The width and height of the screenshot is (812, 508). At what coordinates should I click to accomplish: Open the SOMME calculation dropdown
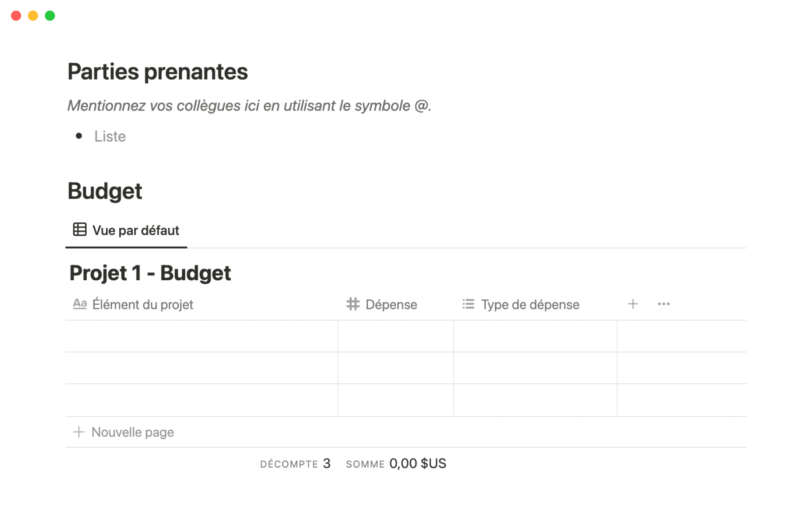click(396, 464)
